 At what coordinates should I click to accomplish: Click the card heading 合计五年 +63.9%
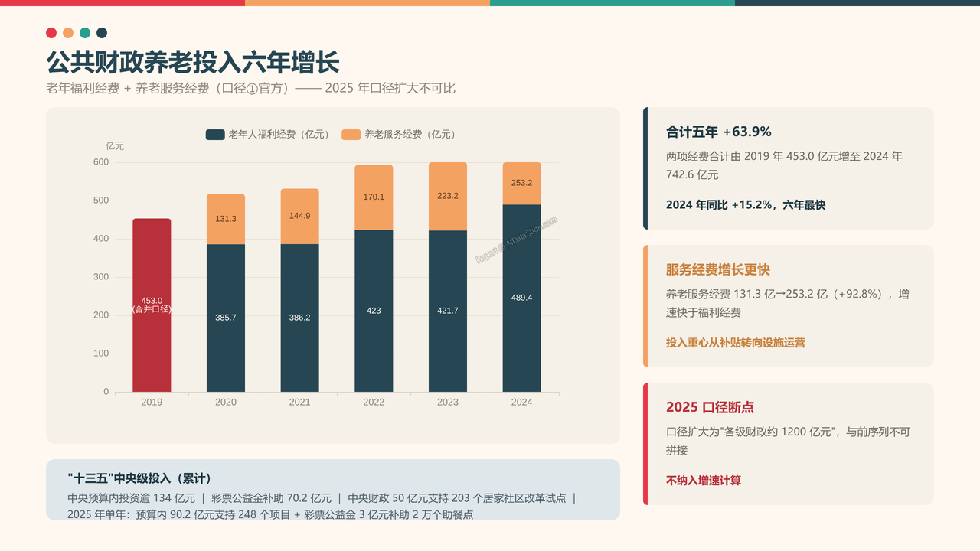pos(719,132)
